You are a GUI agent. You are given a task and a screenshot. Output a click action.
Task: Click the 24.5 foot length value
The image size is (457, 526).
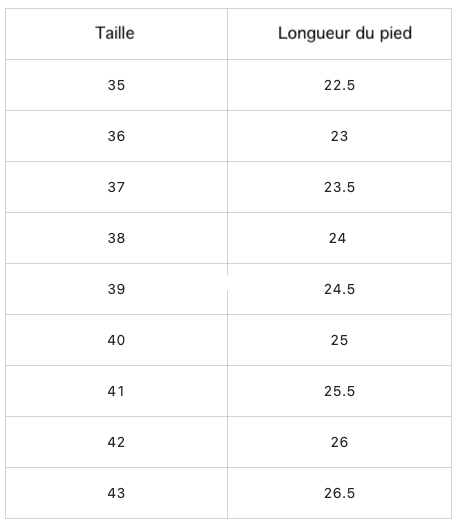coord(339,289)
